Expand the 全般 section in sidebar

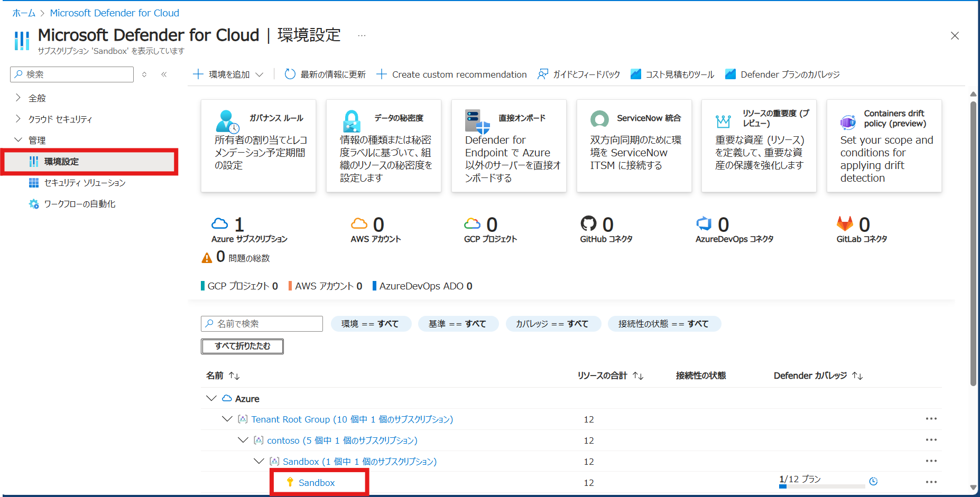(x=18, y=98)
